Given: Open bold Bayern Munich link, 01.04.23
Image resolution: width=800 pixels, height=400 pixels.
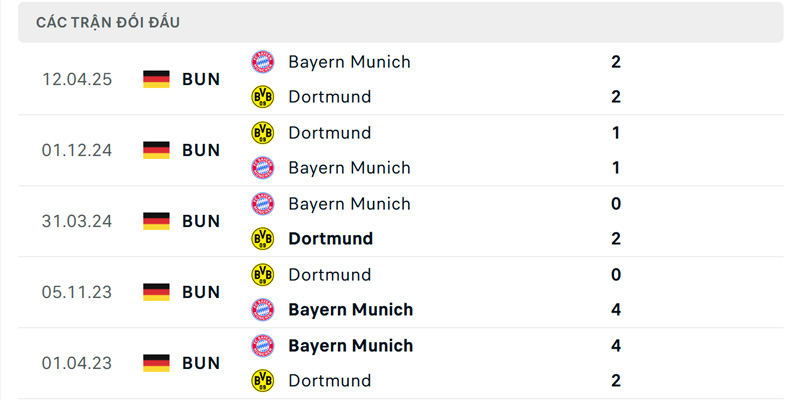Looking at the screenshot, I should click(350, 346).
